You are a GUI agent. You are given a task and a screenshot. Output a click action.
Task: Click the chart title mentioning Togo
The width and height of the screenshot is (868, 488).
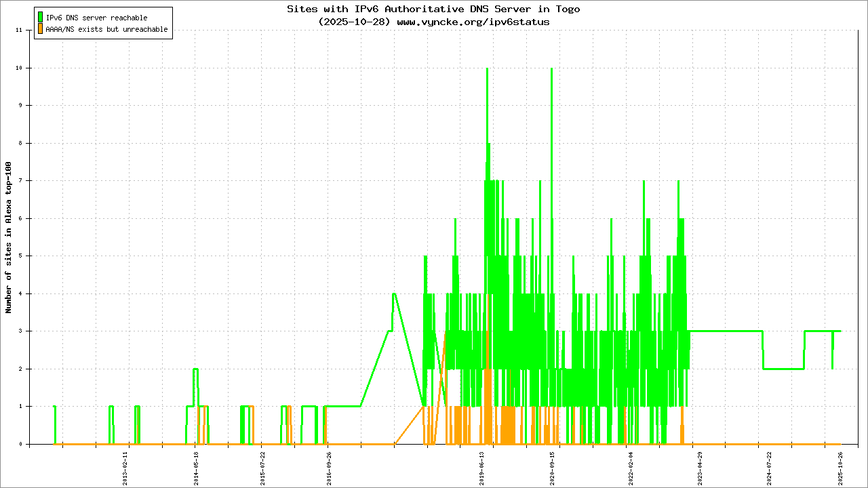(x=433, y=9)
